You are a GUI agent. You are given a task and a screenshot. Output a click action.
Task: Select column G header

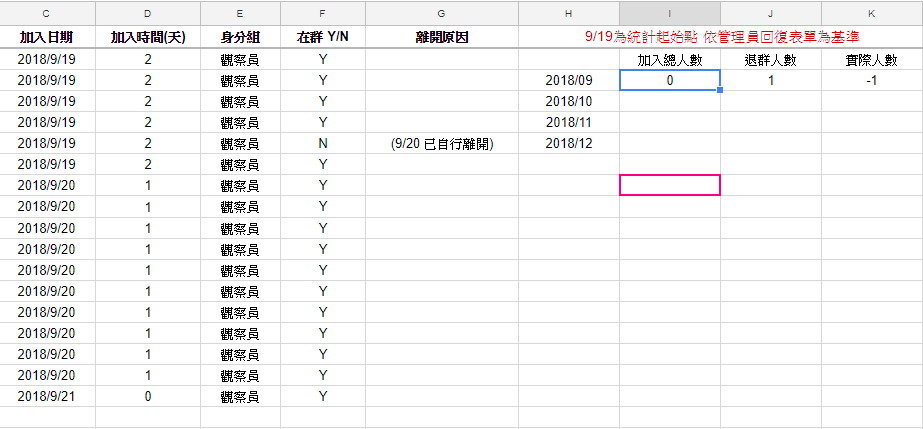(442, 13)
